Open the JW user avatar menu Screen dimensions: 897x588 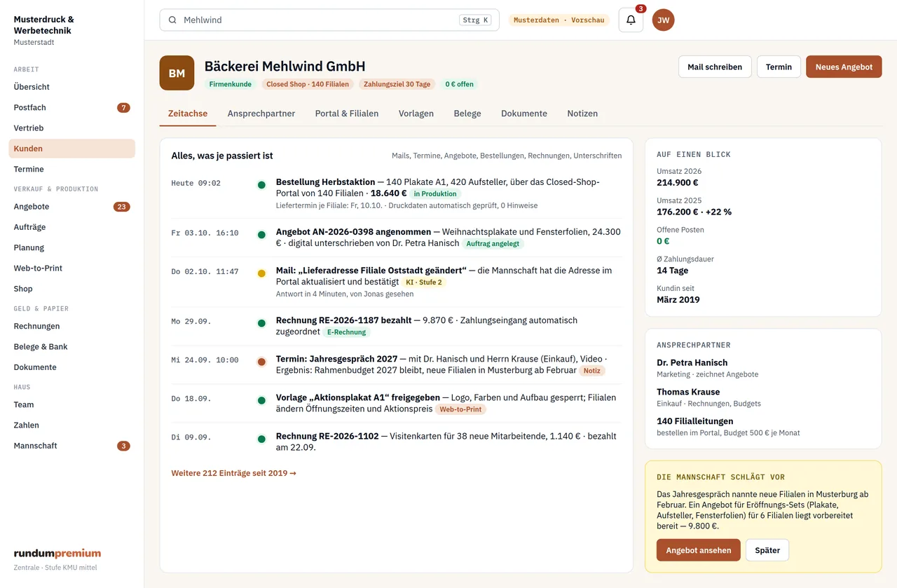663,20
